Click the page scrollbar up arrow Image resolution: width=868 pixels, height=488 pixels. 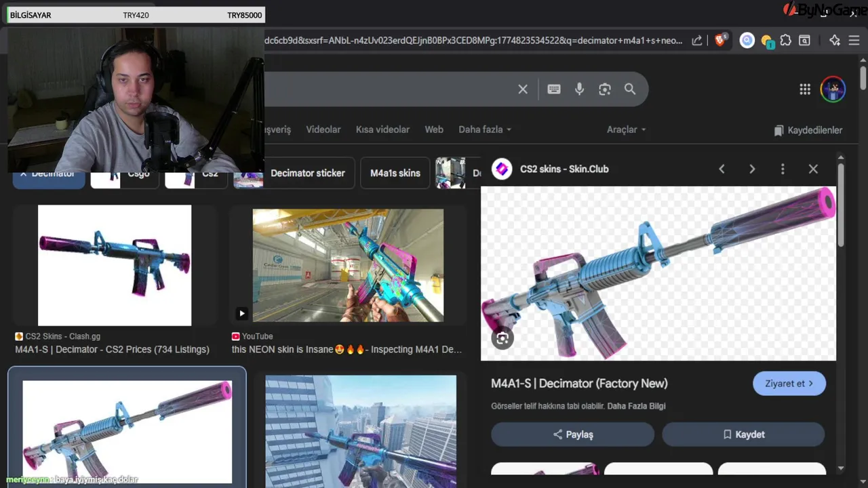coord(863,60)
